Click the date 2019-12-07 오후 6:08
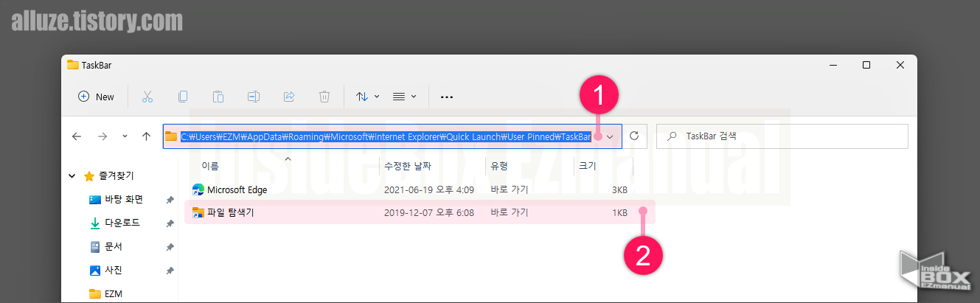The width and height of the screenshot is (980, 303). 429,213
